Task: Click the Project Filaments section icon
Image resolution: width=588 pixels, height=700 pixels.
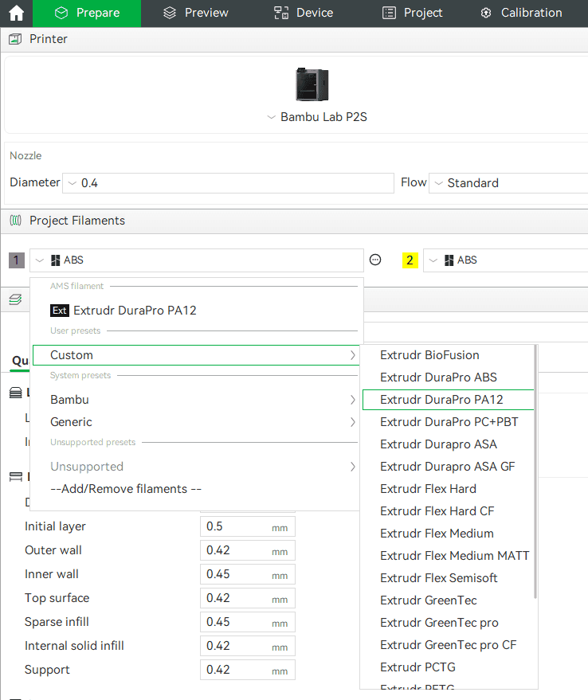Action: [16, 221]
